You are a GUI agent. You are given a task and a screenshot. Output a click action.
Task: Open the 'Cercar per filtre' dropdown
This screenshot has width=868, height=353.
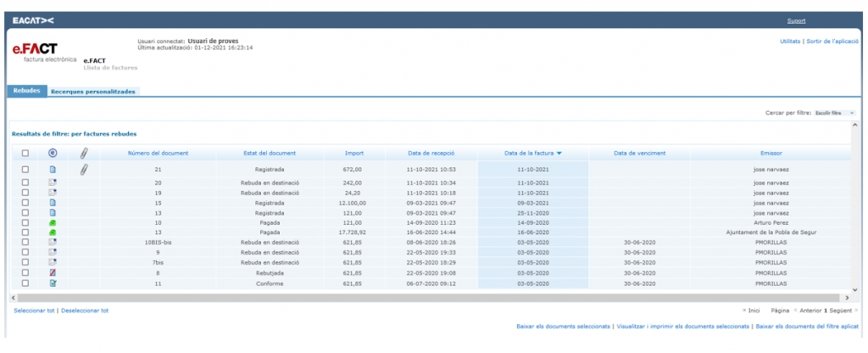(x=834, y=113)
